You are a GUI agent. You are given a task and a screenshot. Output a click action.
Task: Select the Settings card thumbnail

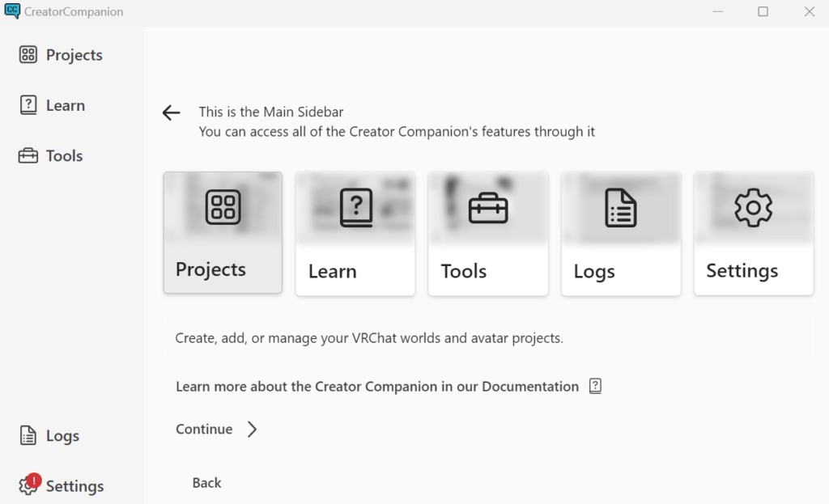[x=754, y=208]
